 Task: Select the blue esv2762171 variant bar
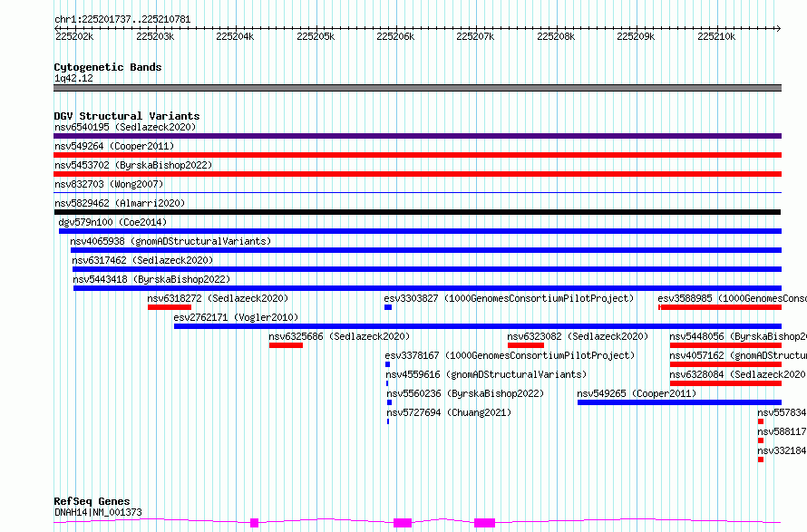coord(478,326)
